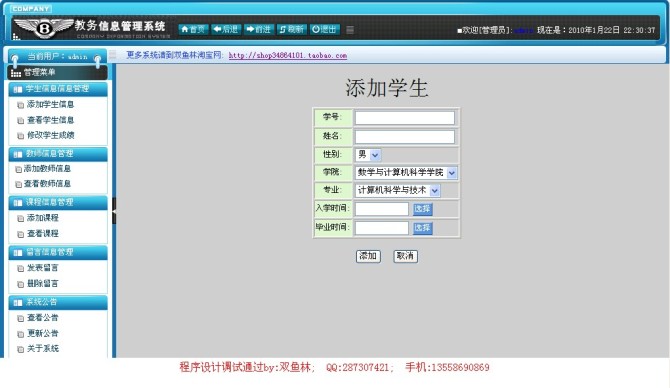Click the page icon before 添加学生信息
Screen dimensions: 670x388
coord(20,105)
